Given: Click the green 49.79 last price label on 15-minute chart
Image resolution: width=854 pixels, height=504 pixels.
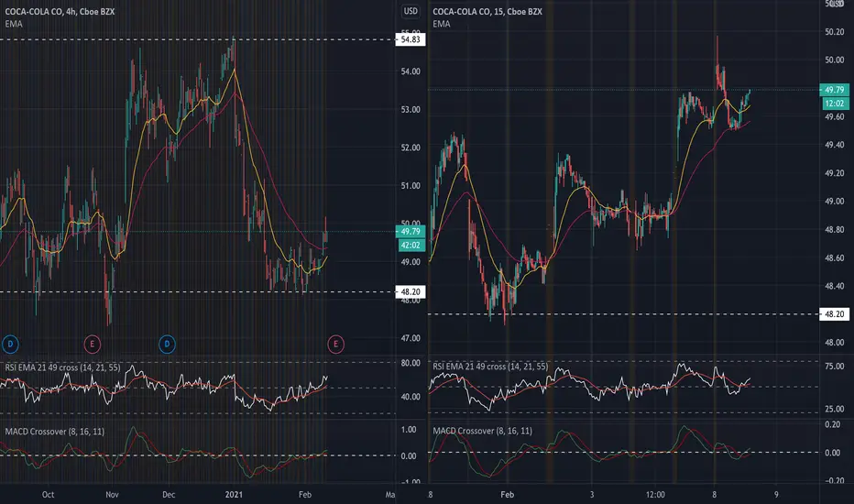Looking at the screenshot, I should coord(835,90).
